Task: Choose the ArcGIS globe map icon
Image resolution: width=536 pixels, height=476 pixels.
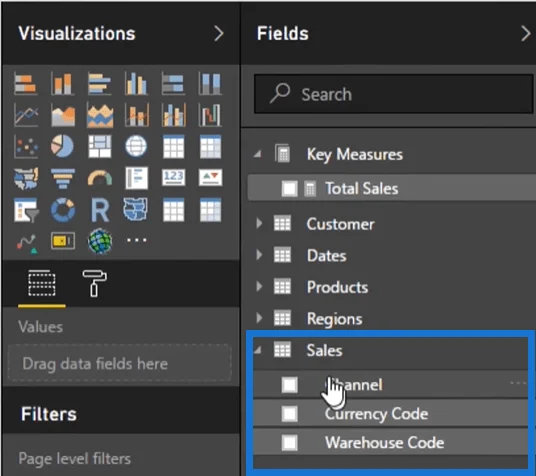Action: point(100,241)
